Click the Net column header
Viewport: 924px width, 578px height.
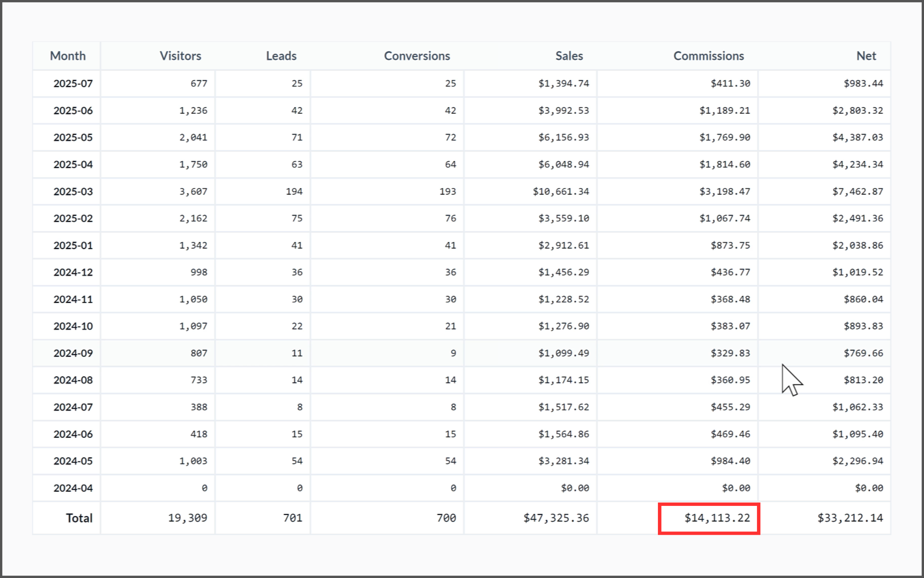[866, 56]
